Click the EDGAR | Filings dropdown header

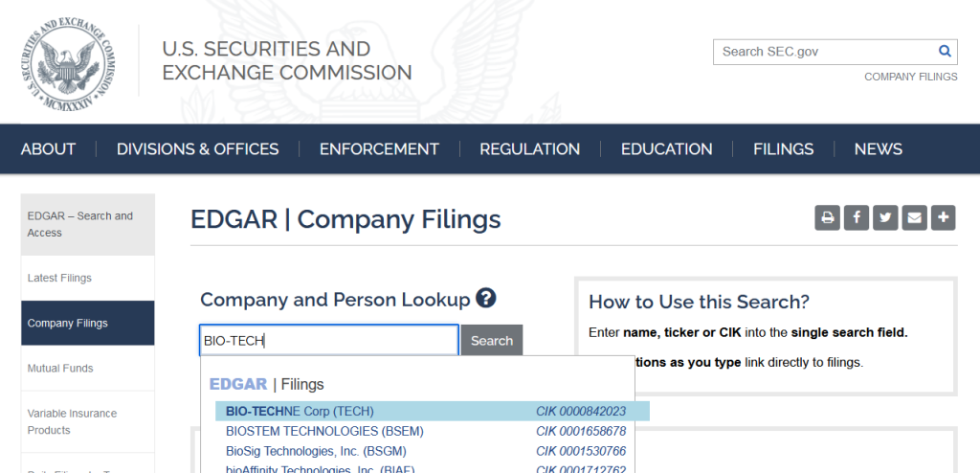coord(267,384)
